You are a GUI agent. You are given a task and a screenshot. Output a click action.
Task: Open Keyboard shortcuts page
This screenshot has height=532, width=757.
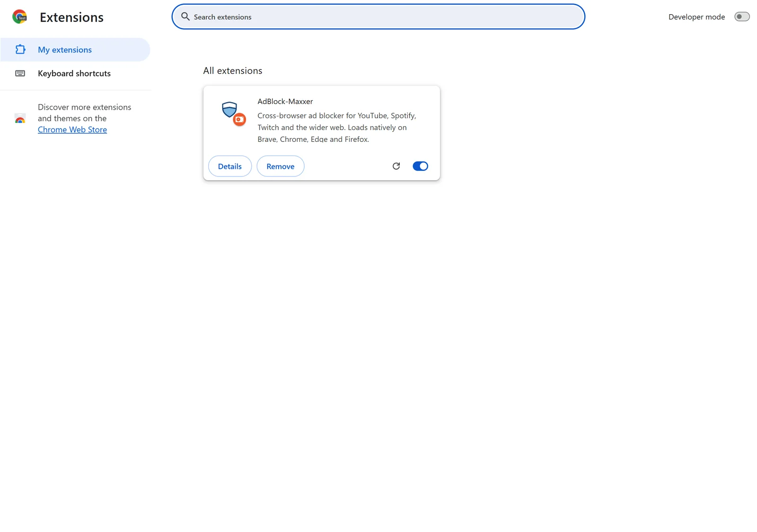(75, 73)
